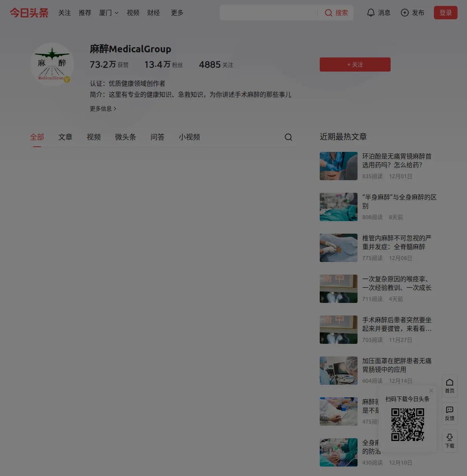
Task: Click the 73.2万 获赞 likes count
Action: click(x=109, y=65)
